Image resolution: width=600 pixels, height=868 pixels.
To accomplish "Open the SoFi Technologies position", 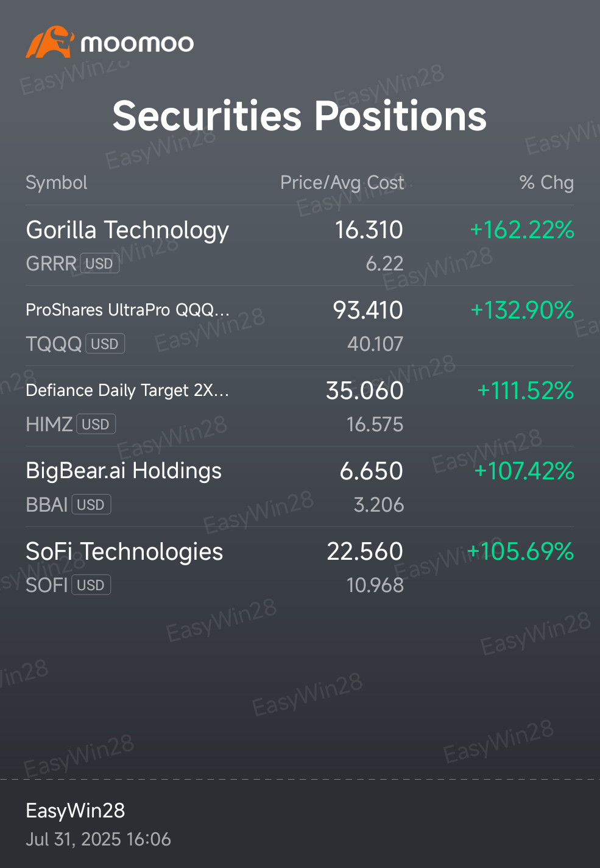I will coord(300,567).
